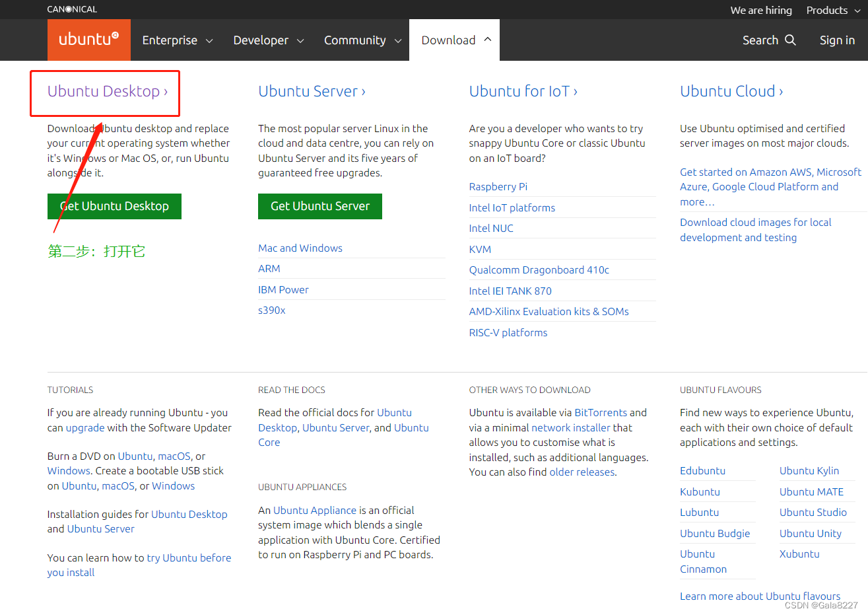Open the IBM Power link
Viewport: 868px width, 615px height.
coord(283,289)
